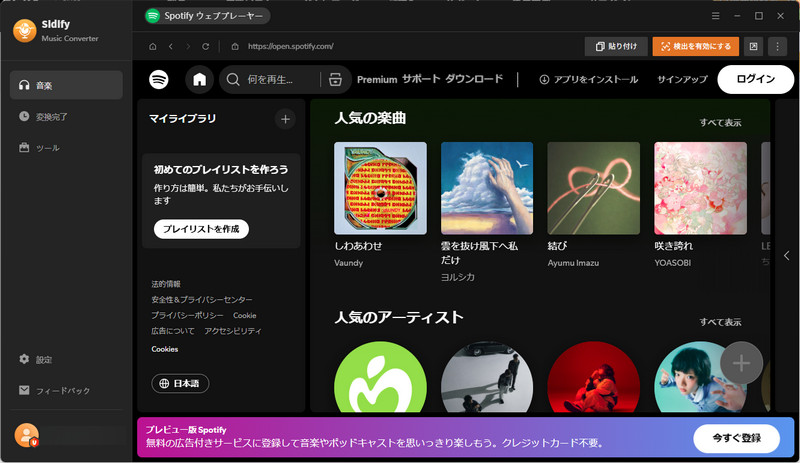Click the 検出を有効にする button
This screenshot has width=800, height=463.
(x=695, y=46)
